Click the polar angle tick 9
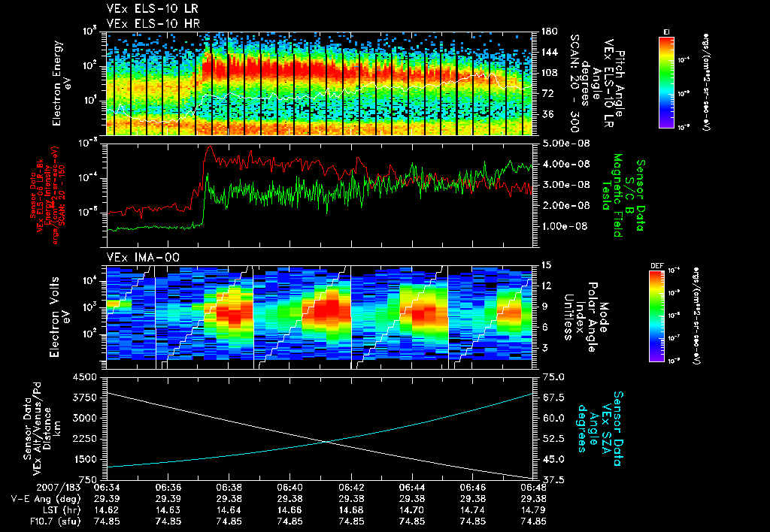Screen dimensions: 770x532 (544, 307)
